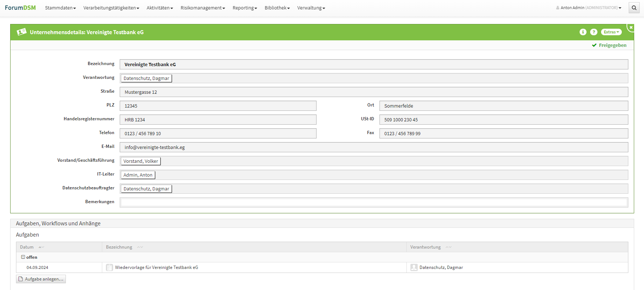Screen dimensions: 644x290
Task: Open the info icon in header
Action: coord(583,32)
